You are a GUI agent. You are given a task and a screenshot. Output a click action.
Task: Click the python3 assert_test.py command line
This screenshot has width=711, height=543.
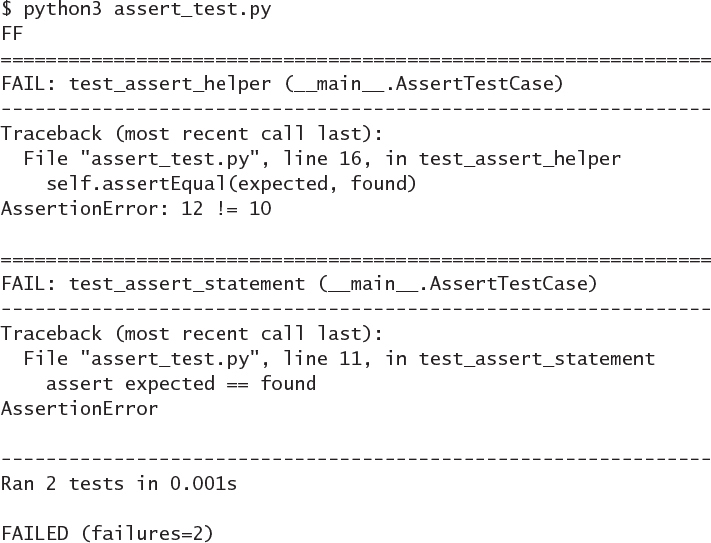(x=148, y=10)
